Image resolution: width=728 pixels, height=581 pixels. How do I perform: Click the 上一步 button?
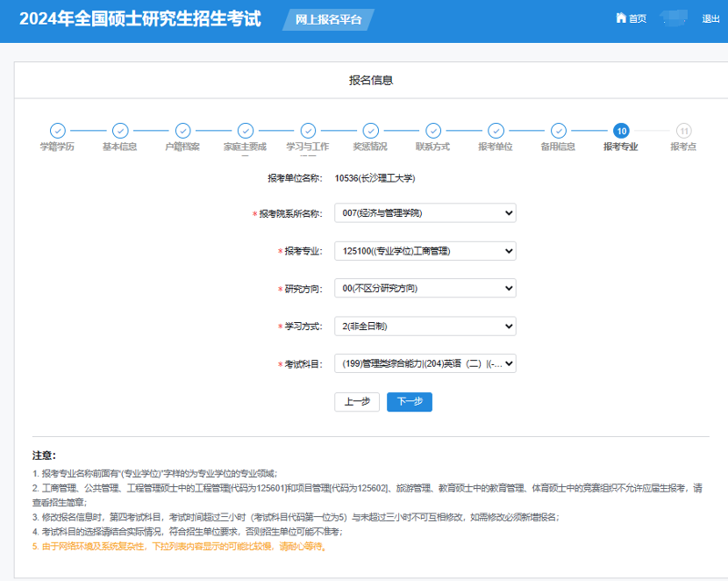[x=357, y=402]
